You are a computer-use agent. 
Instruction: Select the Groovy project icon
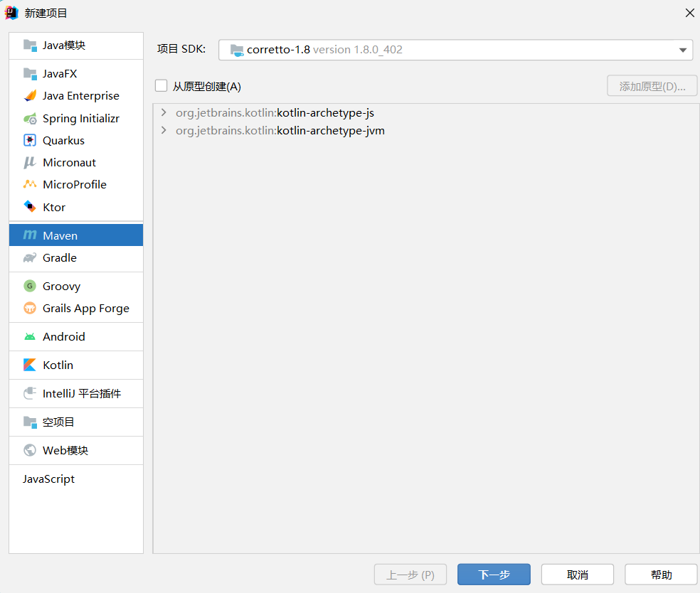click(x=29, y=286)
